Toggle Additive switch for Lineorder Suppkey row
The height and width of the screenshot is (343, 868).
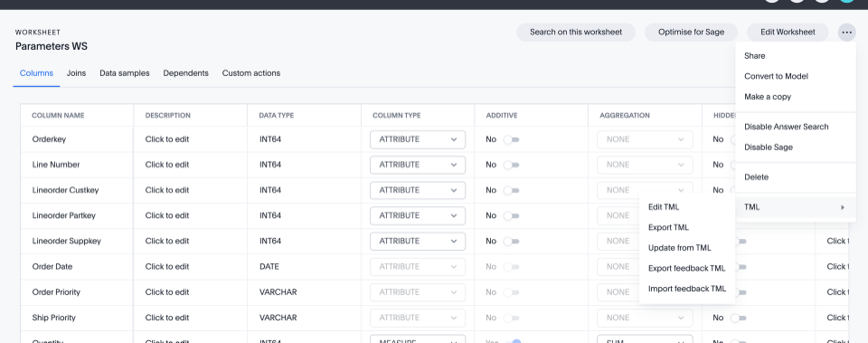click(511, 242)
